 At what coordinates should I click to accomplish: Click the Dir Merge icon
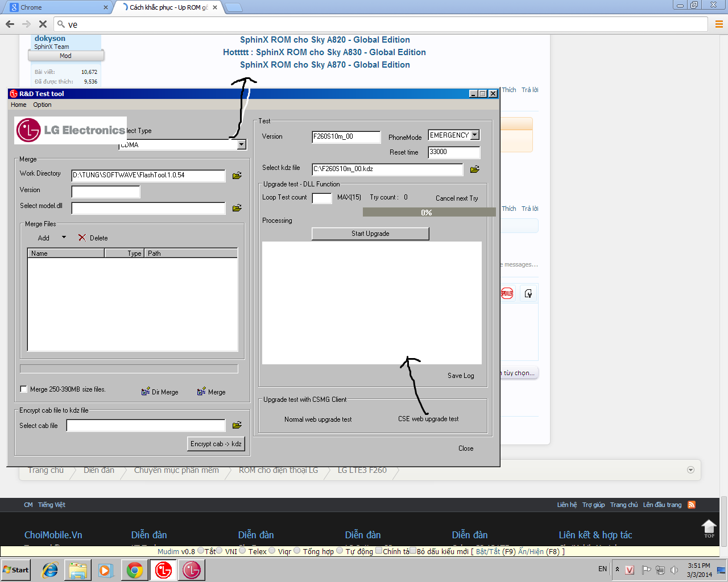tap(146, 392)
